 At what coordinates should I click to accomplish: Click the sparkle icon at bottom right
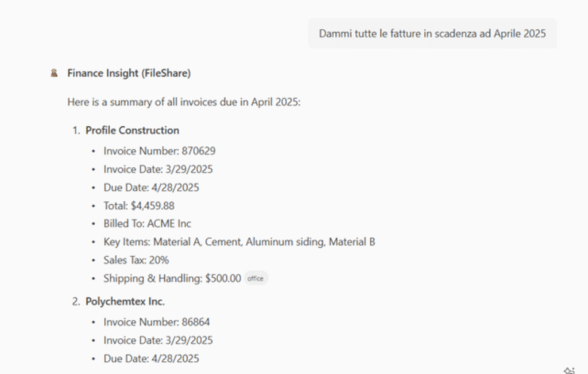[569, 370]
